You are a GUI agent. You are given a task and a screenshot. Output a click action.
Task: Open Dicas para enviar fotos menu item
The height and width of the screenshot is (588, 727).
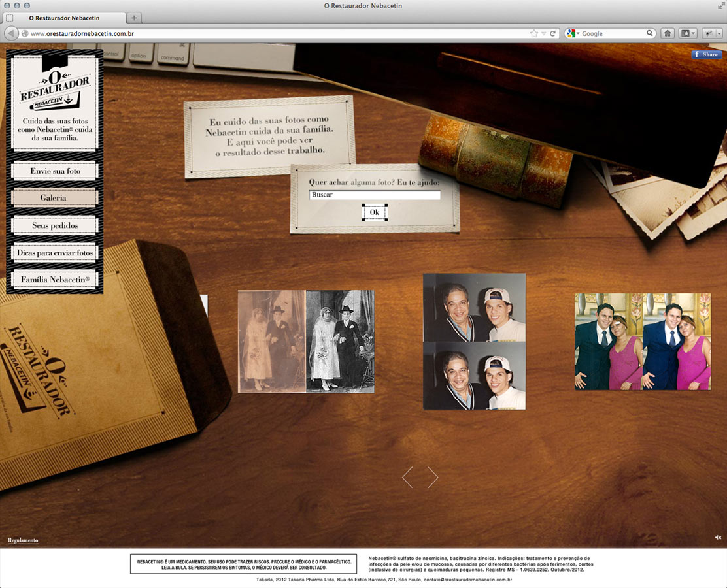coord(55,253)
